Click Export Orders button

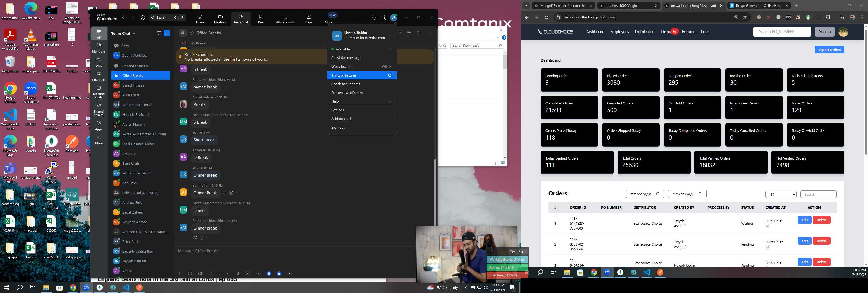coord(829,50)
